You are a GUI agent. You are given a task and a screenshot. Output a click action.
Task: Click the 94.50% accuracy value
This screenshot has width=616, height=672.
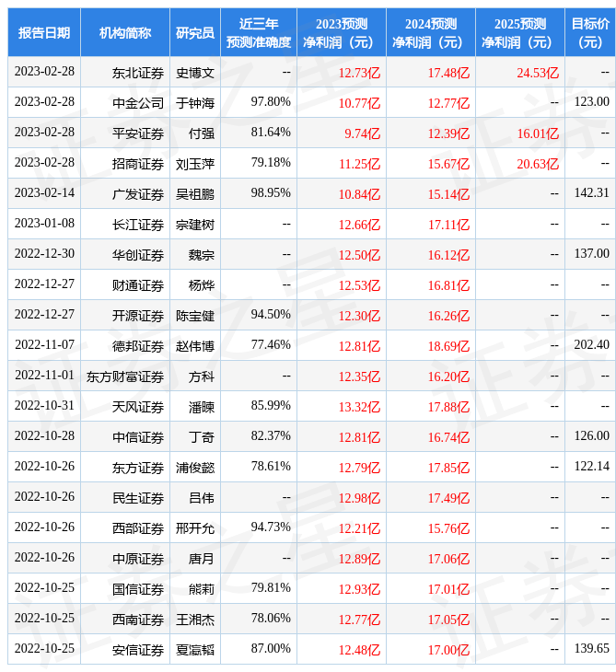click(271, 314)
